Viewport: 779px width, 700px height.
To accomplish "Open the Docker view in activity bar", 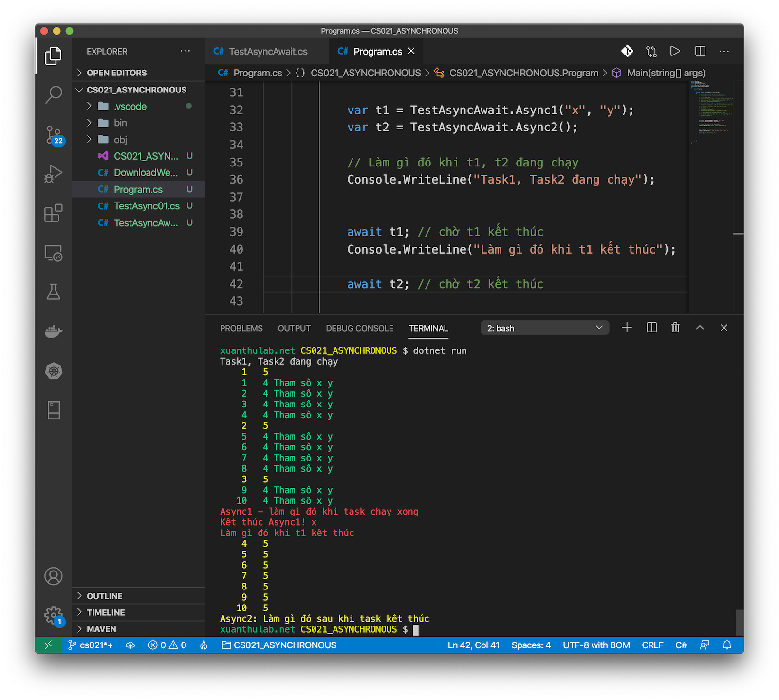I will [x=54, y=332].
